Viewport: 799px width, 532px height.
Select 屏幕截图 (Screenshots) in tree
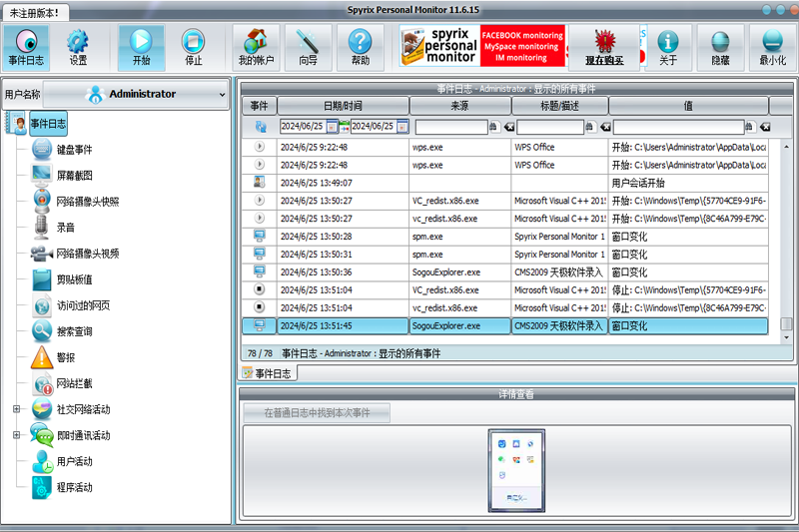click(62, 176)
